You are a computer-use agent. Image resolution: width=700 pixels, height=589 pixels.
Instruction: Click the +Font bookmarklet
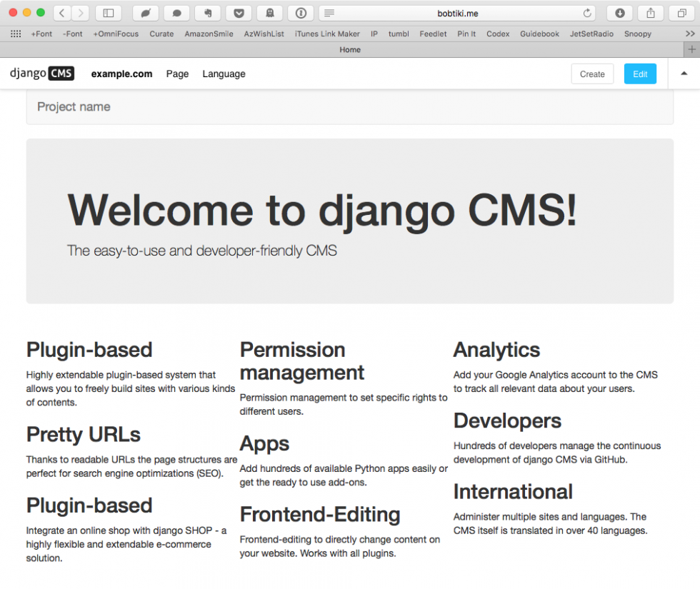tap(41, 34)
